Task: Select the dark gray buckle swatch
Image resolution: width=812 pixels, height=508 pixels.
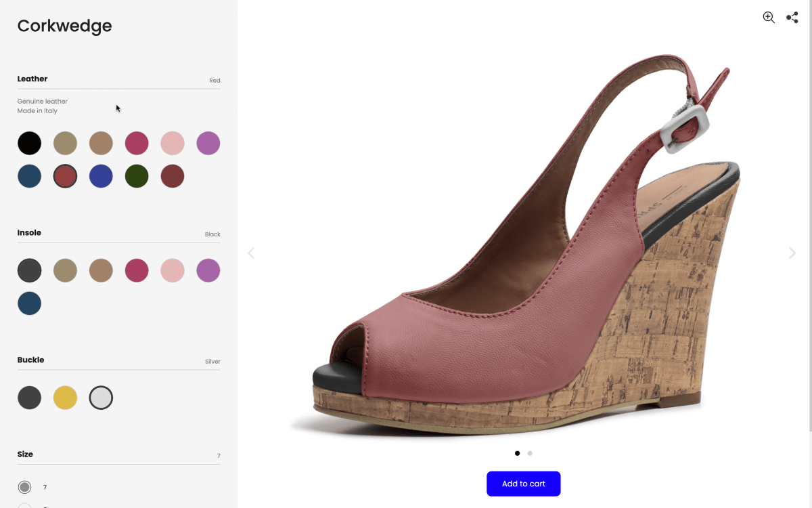Action: tap(30, 398)
